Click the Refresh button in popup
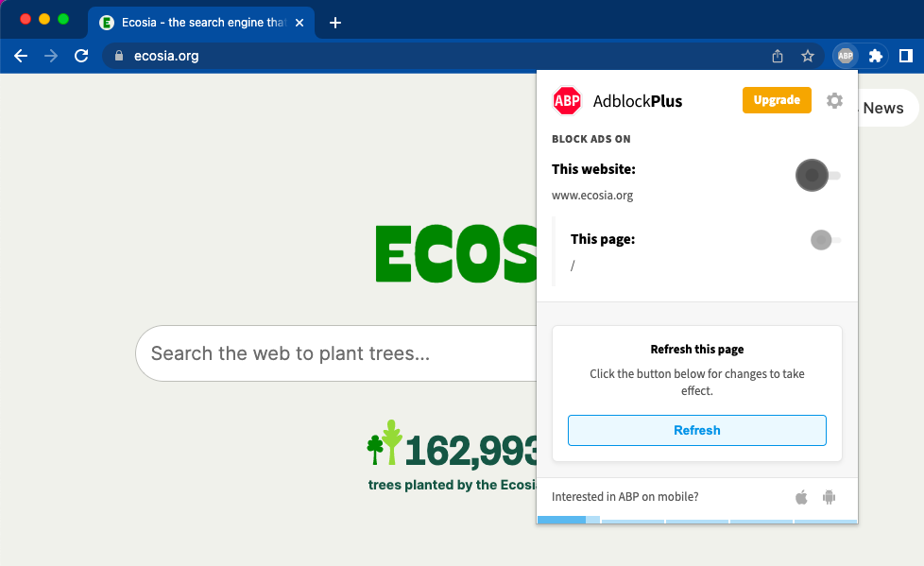This screenshot has width=924, height=566. coord(697,430)
